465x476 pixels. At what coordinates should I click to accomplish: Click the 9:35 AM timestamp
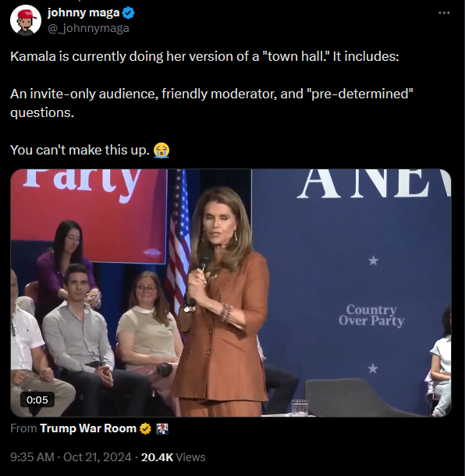click(32, 456)
